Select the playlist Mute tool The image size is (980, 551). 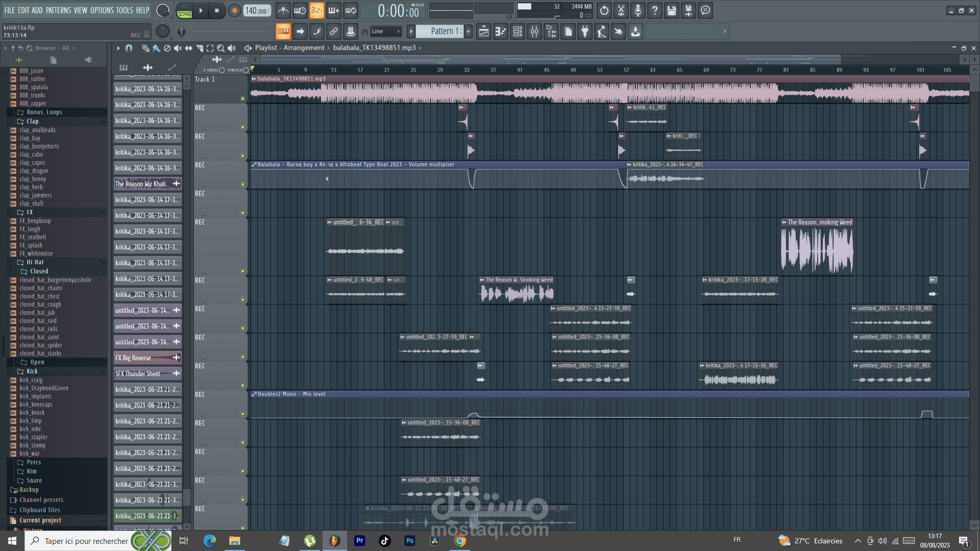[178, 48]
